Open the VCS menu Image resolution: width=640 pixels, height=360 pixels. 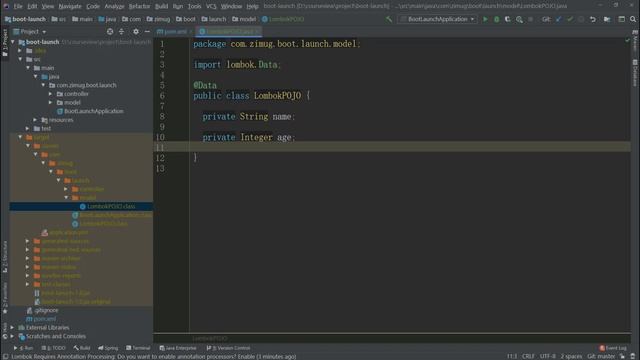[211, 6]
